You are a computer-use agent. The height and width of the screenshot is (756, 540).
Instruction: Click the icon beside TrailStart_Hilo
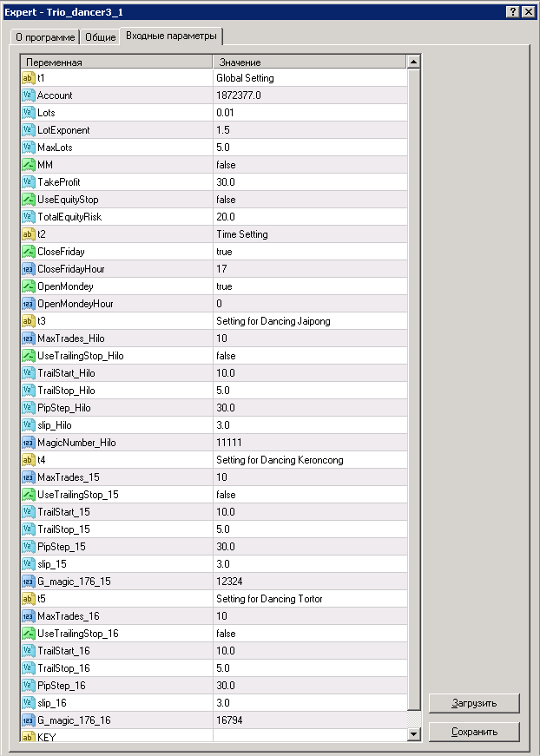click(29, 373)
